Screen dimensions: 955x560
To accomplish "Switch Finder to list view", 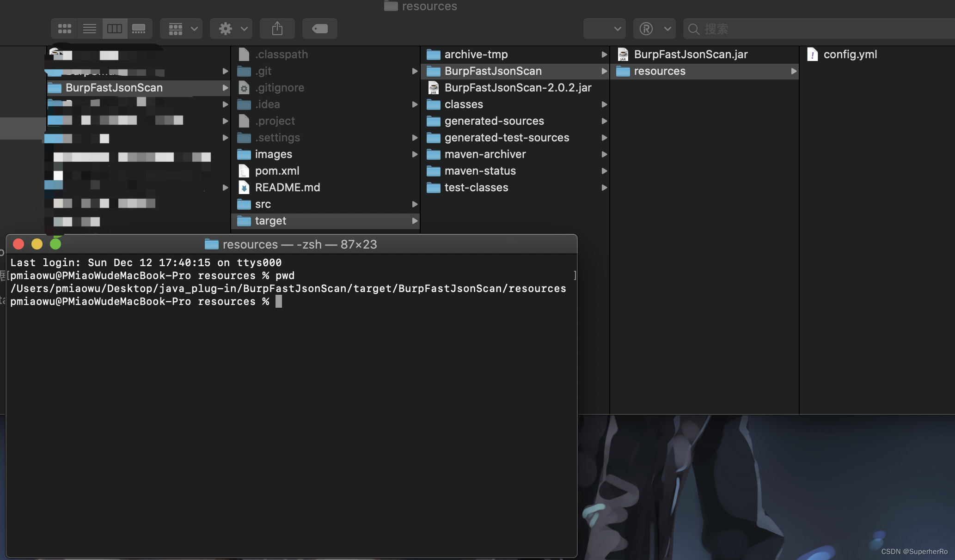I will coord(89,28).
